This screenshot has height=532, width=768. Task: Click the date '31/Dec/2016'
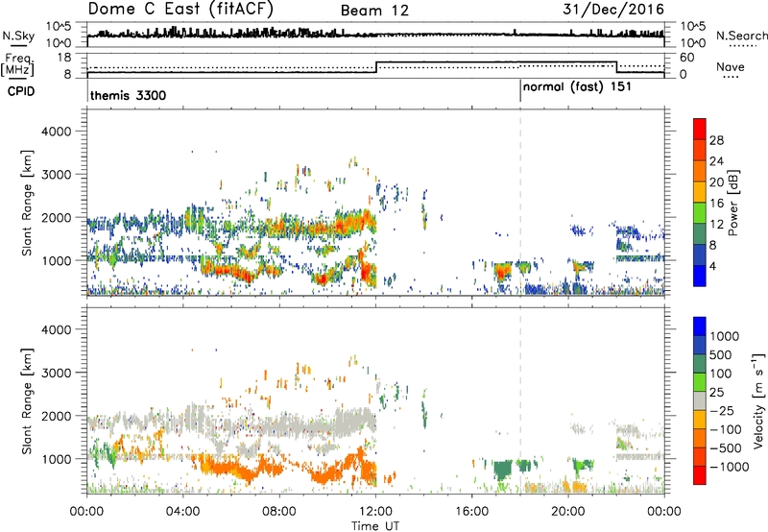click(x=613, y=9)
